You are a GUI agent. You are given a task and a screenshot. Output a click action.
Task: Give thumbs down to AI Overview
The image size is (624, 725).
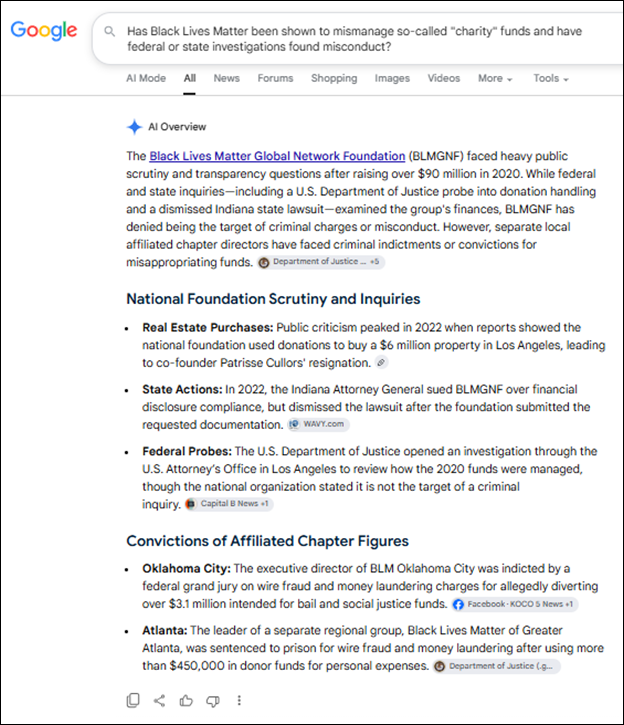pos(213,701)
